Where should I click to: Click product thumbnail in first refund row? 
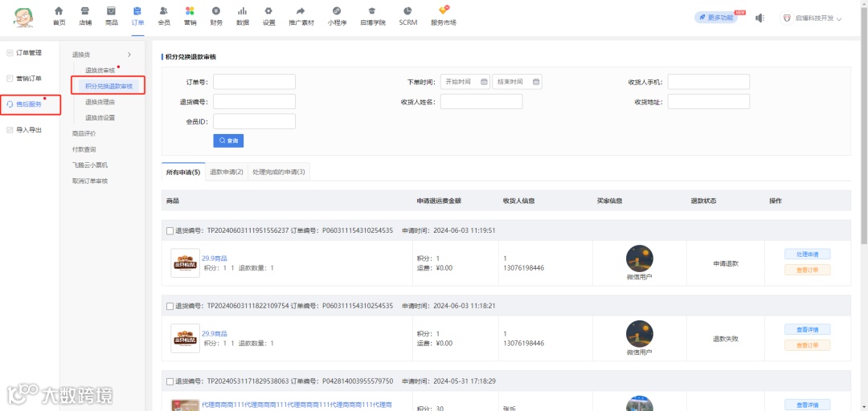point(186,263)
